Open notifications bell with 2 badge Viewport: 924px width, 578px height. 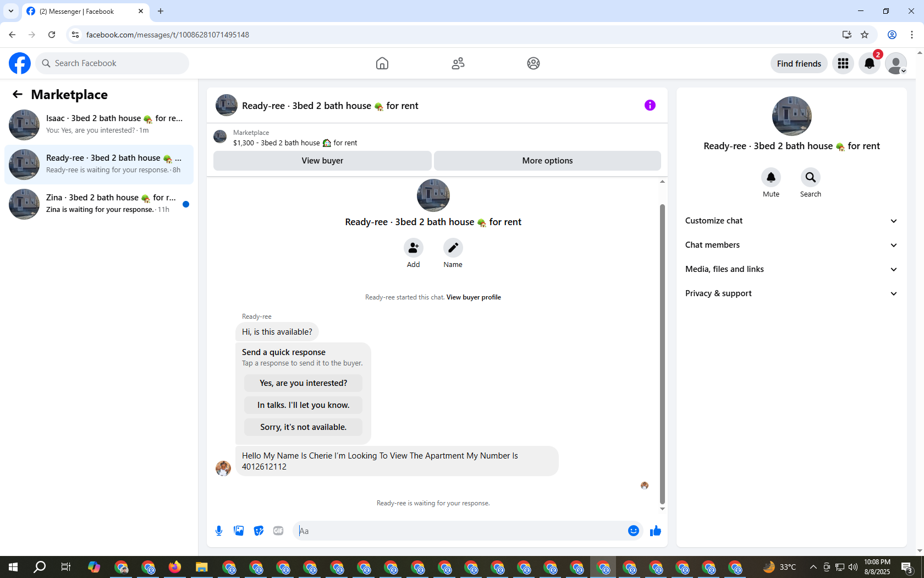pos(870,63)
